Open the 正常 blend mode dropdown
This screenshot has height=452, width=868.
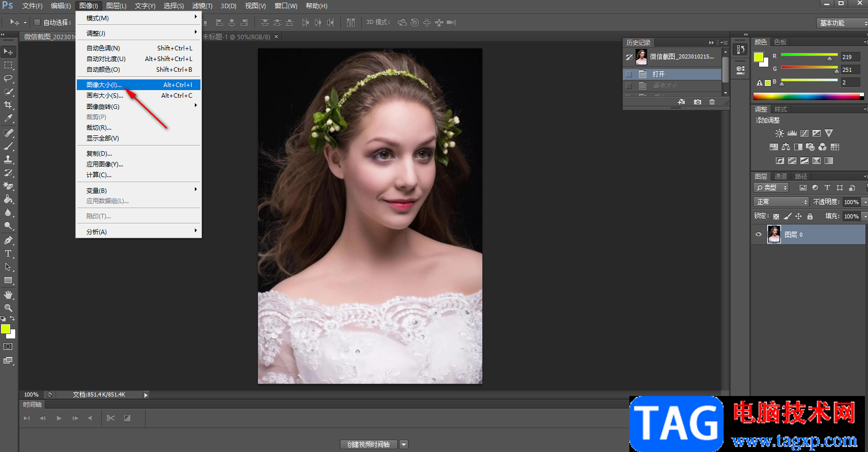tap(780, 202)
